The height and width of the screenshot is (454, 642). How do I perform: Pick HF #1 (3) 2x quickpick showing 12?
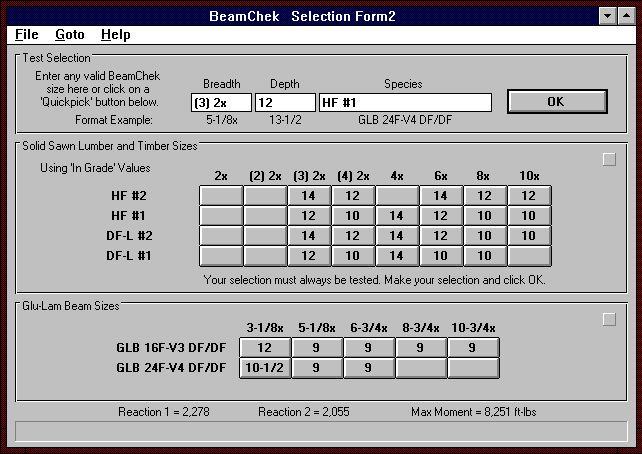click(x=309, y=215)
